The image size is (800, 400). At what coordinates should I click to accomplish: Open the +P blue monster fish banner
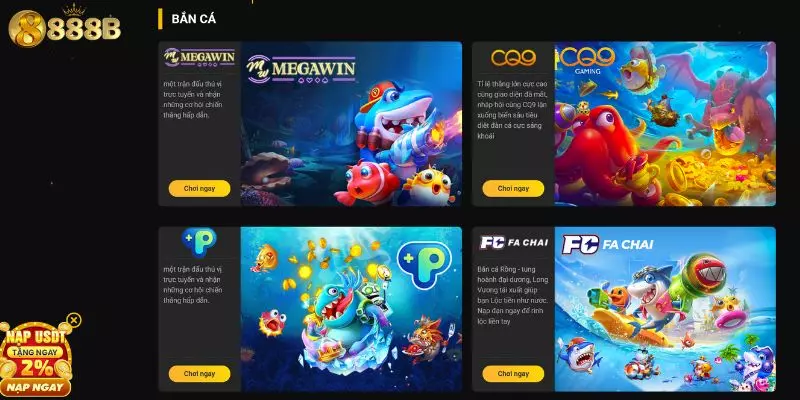(x=351, y=309)
